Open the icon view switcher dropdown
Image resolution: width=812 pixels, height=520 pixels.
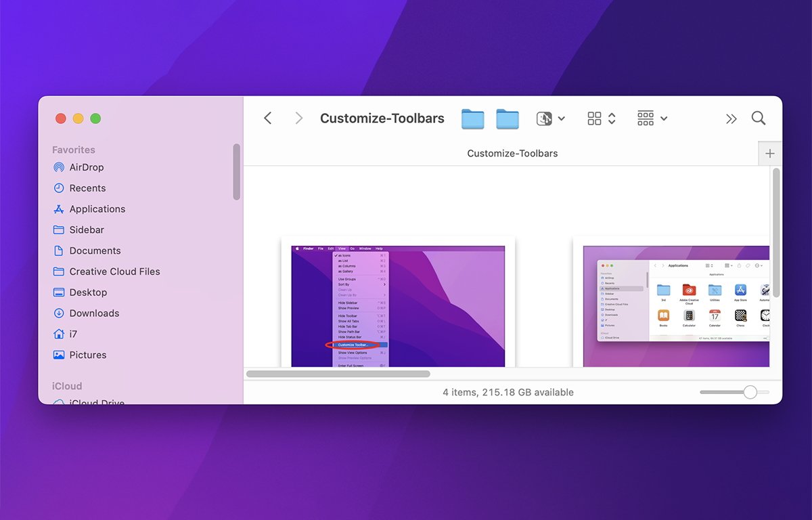601,118
